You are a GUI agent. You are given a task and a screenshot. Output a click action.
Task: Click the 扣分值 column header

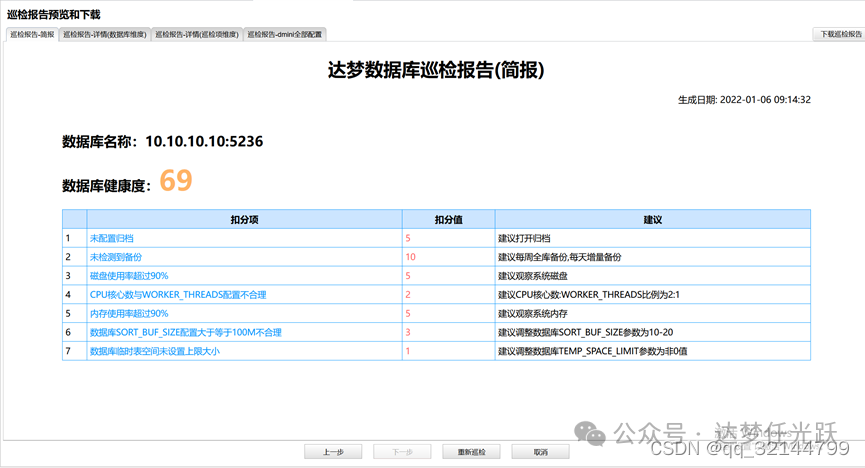pos(448,220)
